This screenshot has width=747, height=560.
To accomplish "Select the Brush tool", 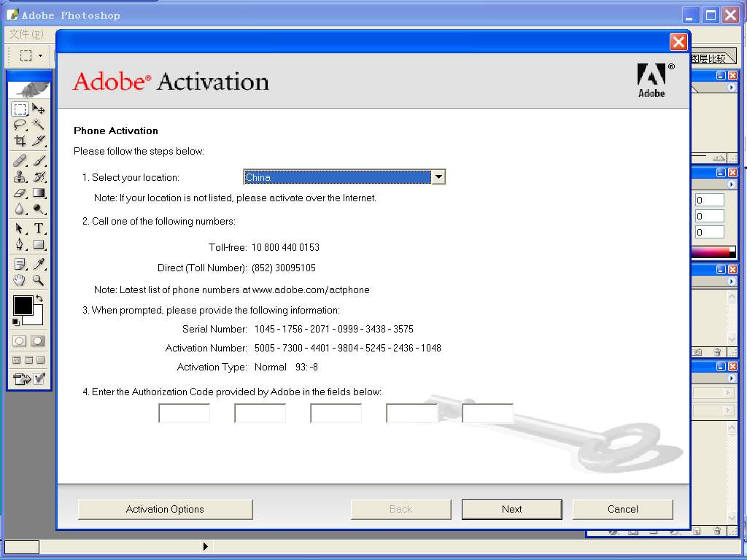I will pos(39,161).
